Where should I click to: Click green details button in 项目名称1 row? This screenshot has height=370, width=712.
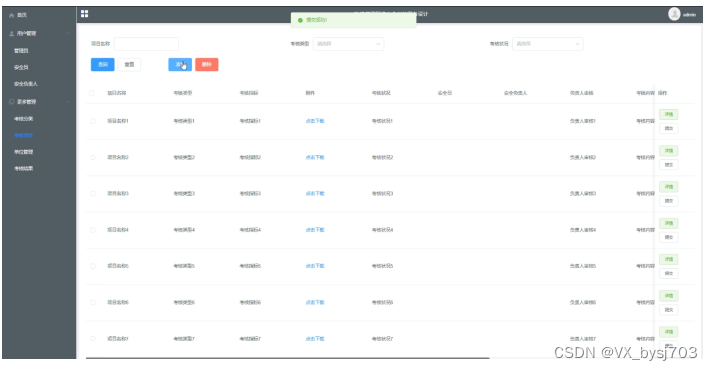669,114
